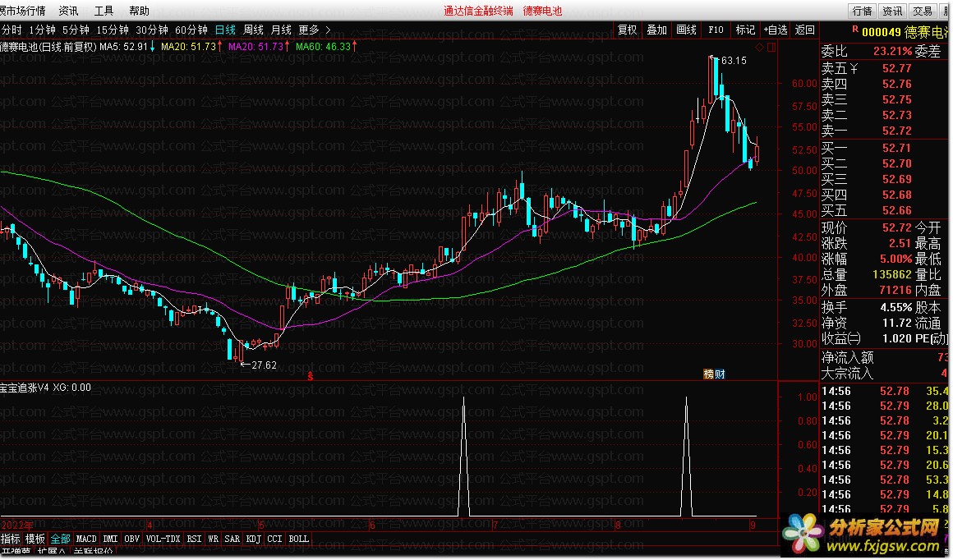This screenshot has width=953, height=560.
Task: Switch sub-chart to RSI indicator
Action: tap(195, 539)
